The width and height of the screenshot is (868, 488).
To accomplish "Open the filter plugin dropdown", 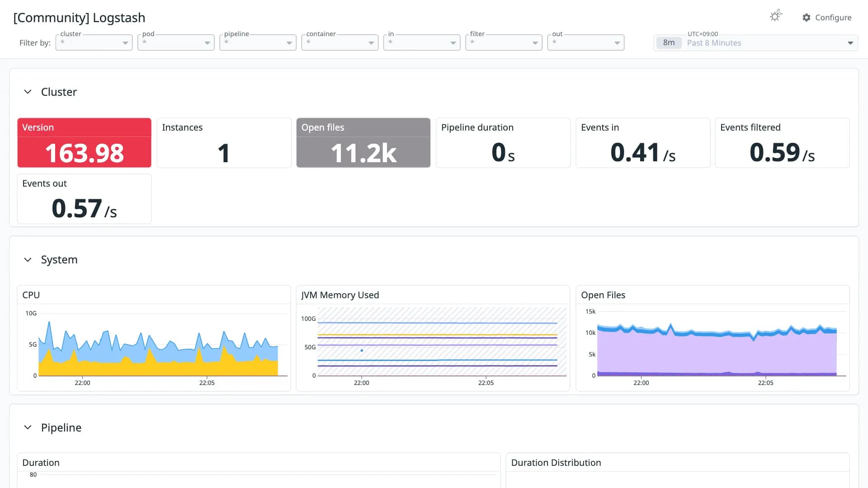I will coord(504,42).
